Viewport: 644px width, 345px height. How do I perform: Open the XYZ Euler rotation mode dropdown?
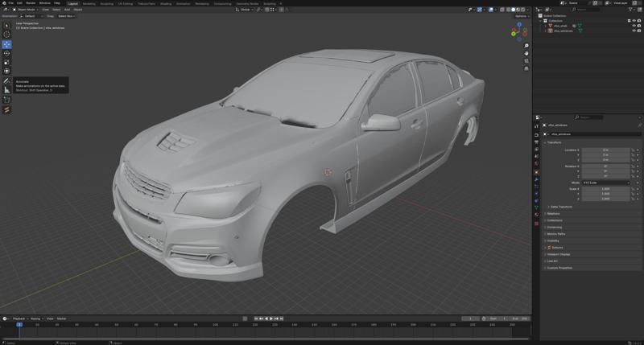point(605,183)
